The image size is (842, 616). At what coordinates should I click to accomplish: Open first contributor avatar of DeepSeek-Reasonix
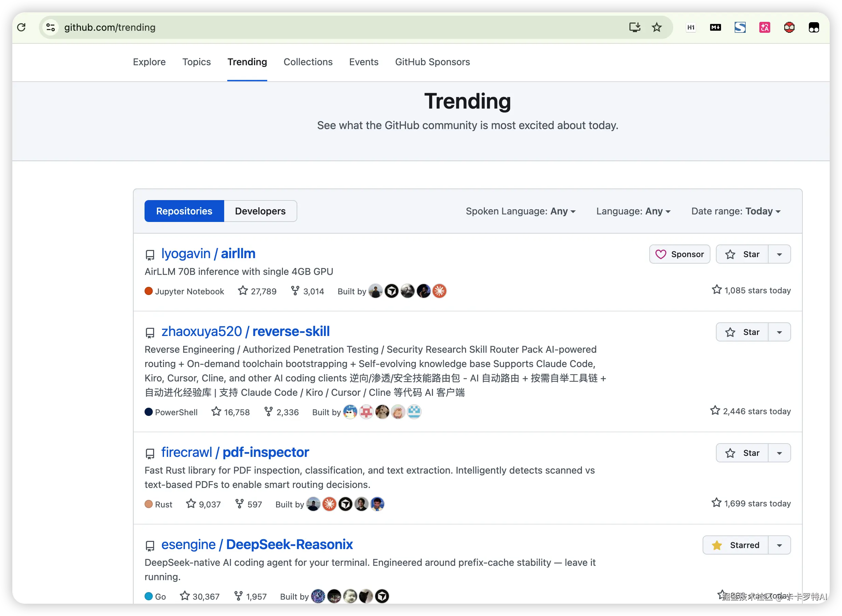click(318, 596)
